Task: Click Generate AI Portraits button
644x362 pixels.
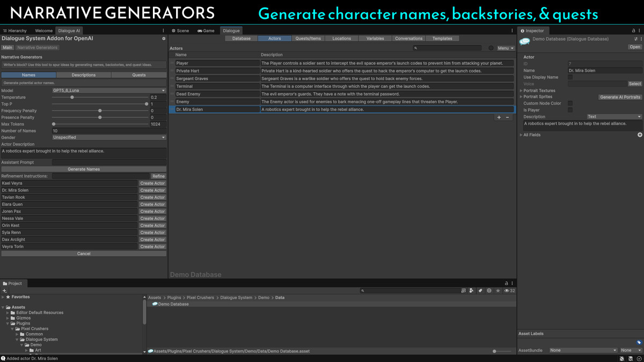Action: 620,97
